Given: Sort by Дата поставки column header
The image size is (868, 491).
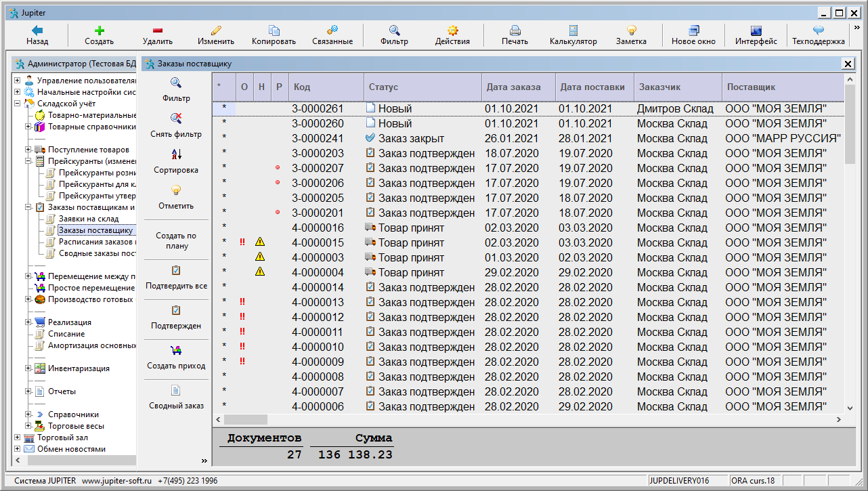Looking at the screenshot, I should (594, 87).
